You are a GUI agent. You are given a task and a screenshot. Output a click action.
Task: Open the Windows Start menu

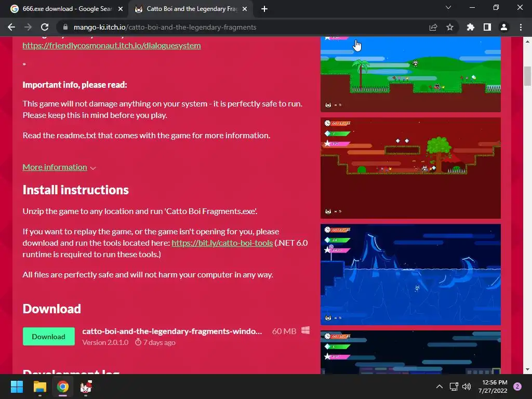click(17, 387)
